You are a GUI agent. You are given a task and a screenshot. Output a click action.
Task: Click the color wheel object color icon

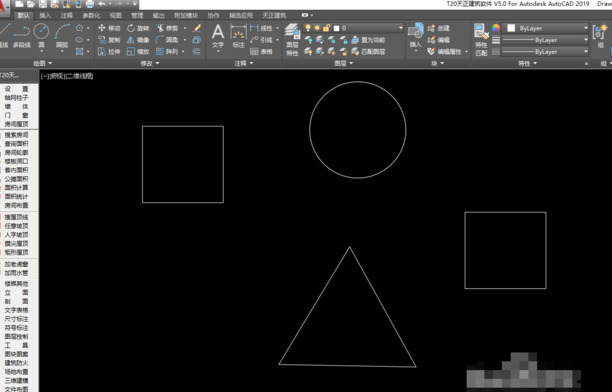(x=496, y=28)
